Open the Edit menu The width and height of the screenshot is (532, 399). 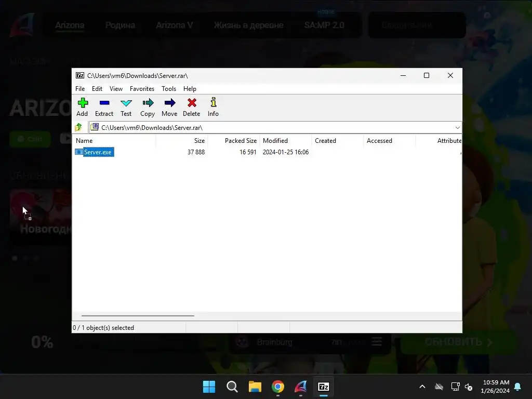(x=97, y=88)
